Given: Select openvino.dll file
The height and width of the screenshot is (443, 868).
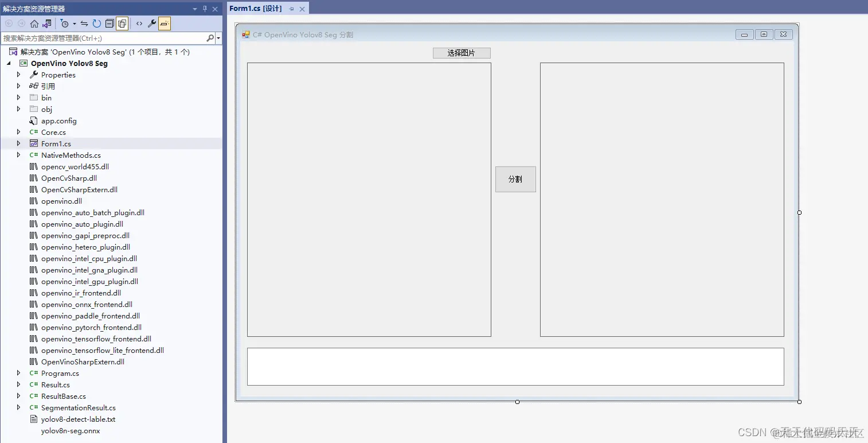Looking at the screenshot, I should point(61,201).
